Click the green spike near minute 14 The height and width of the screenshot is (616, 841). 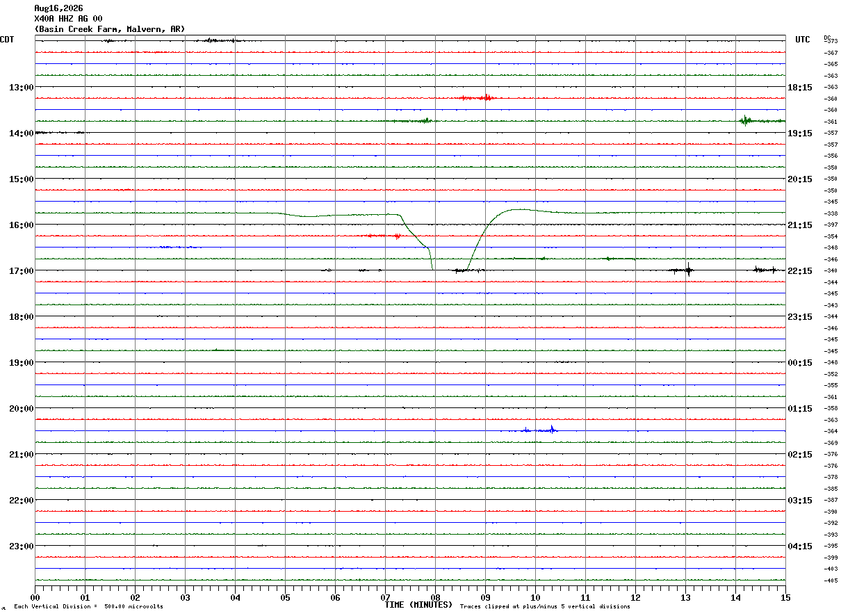click(745, 120)
